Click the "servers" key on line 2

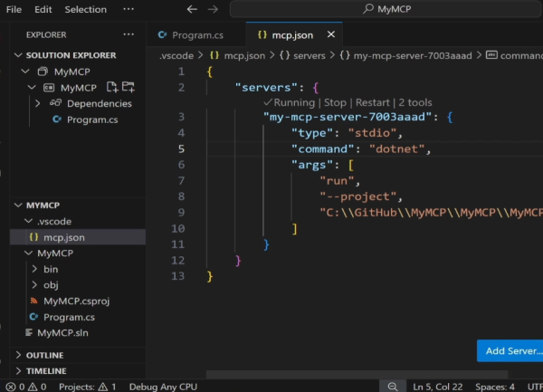(266, 87)
